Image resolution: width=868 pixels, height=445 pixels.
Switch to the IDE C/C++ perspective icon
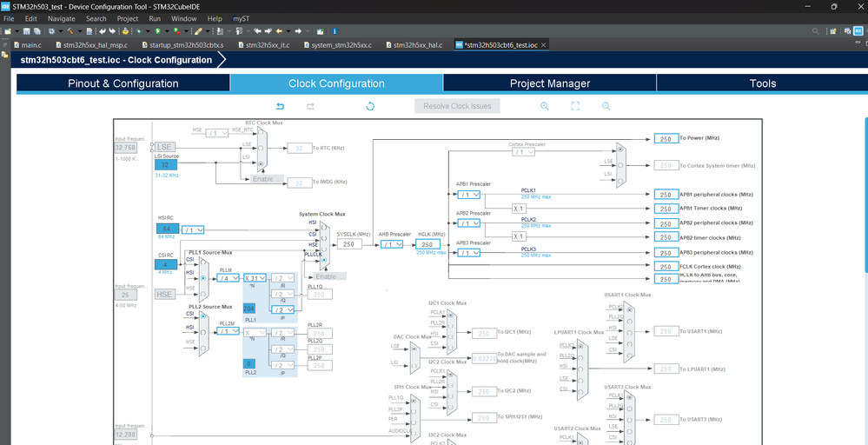click(847, 31)
